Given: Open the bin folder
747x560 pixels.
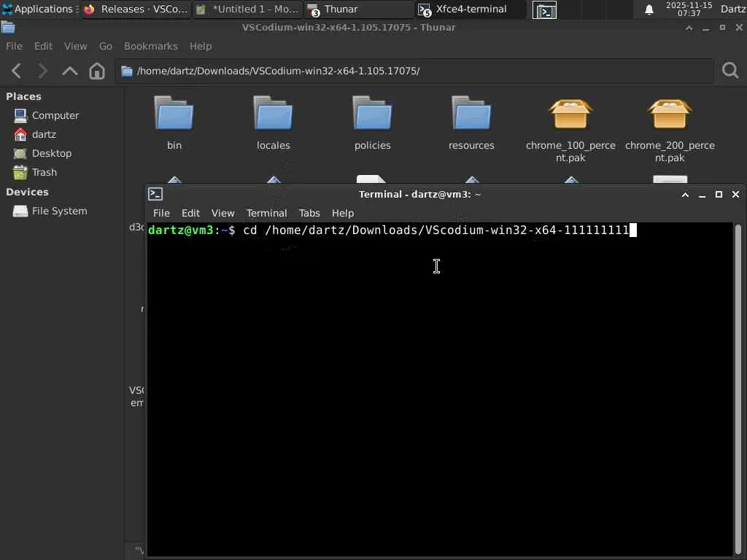Looking at the screenshot, I should tap(174, 122).
